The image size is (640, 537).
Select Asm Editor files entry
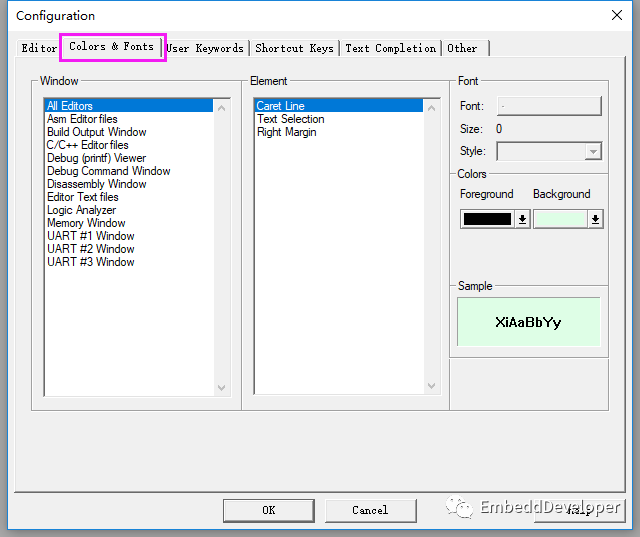click(x=82, y=119)
